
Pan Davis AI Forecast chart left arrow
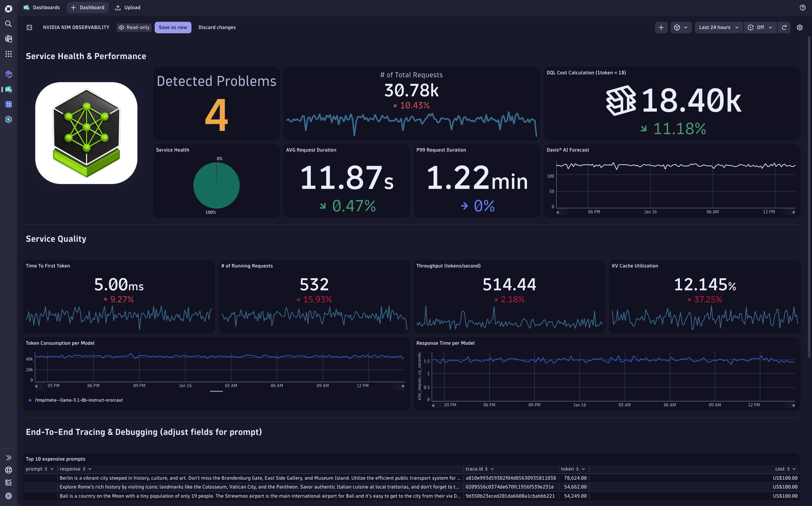[558, 212]
